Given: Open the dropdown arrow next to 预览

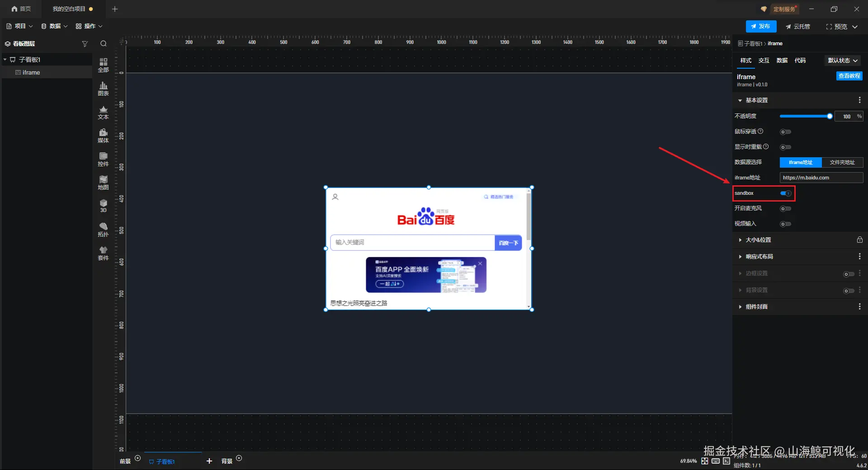Looking at the screenshot, I should [855, 27].
